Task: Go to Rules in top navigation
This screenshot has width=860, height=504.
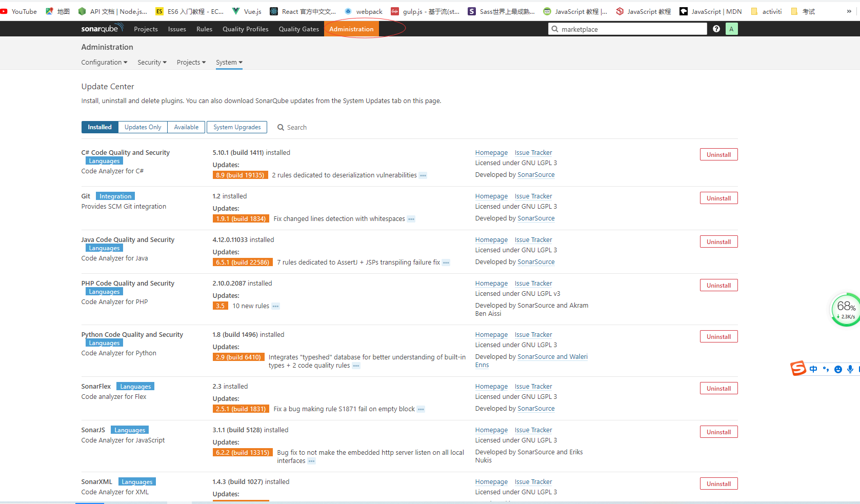Action: (x=204, y=29)
